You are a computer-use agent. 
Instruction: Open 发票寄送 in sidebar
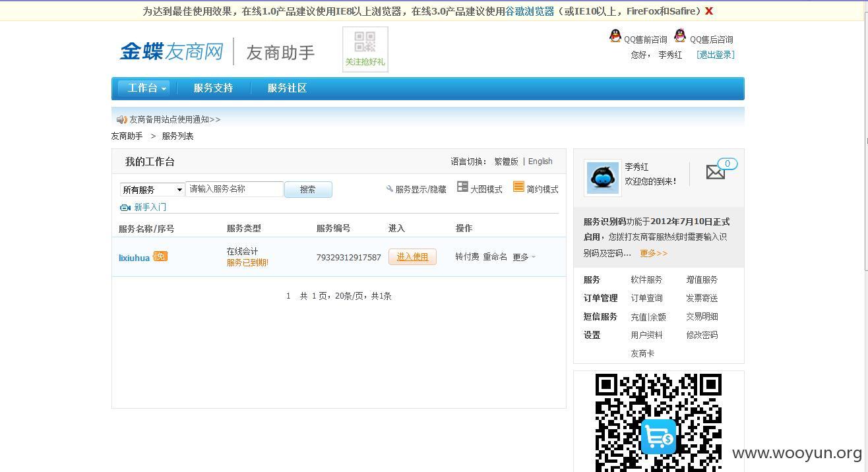click(x=702, y=298)
